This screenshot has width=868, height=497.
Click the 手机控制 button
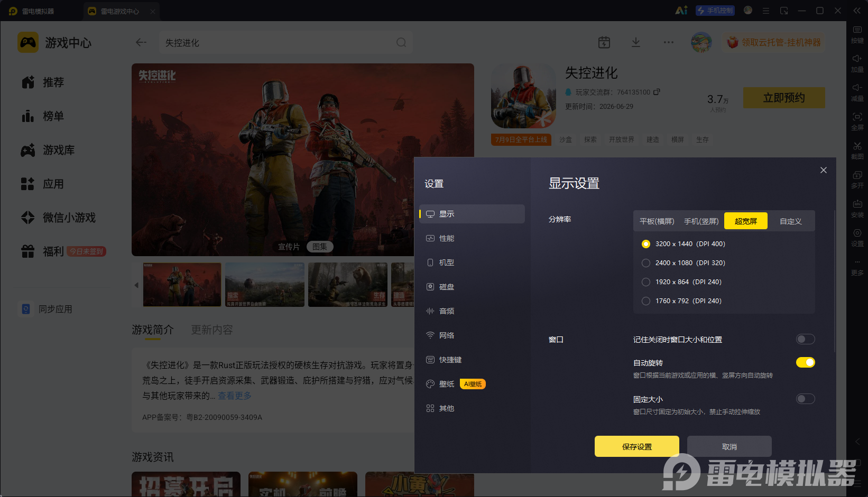(715, 11)
